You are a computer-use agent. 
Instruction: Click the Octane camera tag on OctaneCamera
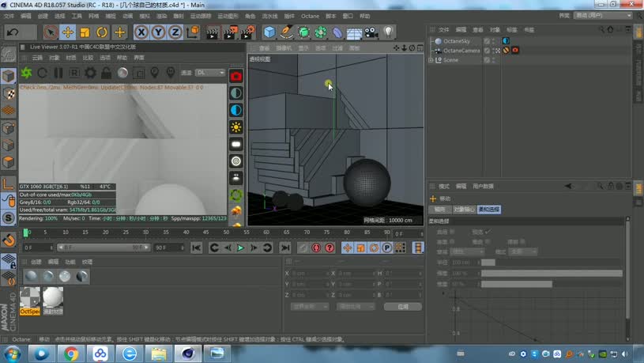(x=515, y=50)
